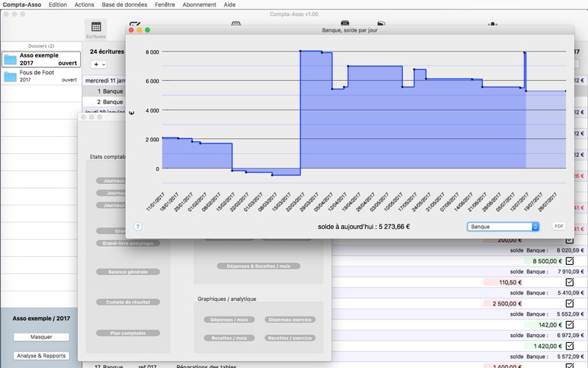Image resolution: width=588 pixels, height=368 pixels.
Task: Toggle the checkmark next to 142,00 €
Action: pos(570,325)
